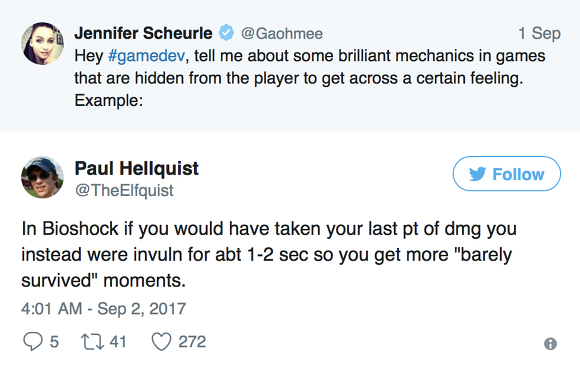The height and width of the screenshot is (365, 580).
Task: Click Jennifer Scheurle's verified badge
Action: 226,33
